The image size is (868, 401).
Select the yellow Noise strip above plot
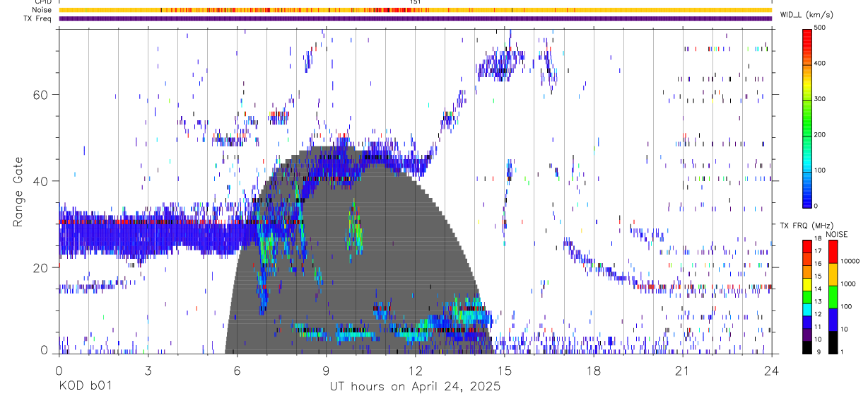click(x=416, y=10)
